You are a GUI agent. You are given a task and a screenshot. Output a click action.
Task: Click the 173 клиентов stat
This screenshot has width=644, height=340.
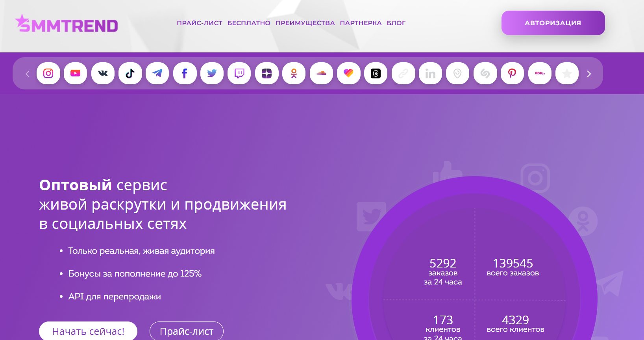443,327
